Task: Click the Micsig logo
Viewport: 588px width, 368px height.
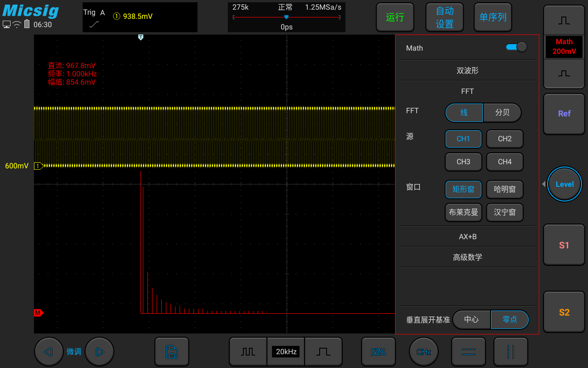Action: pyautogui.click(x=31, y=10)
